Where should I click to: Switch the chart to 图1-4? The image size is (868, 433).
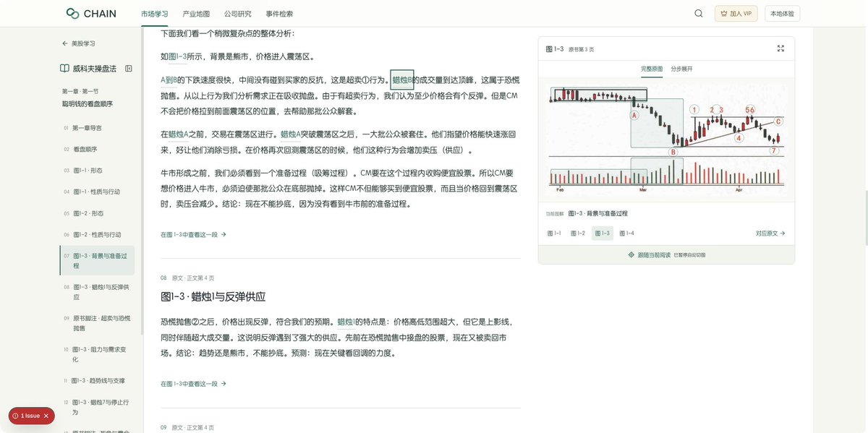pyautogui.click(x=626, y=233)
